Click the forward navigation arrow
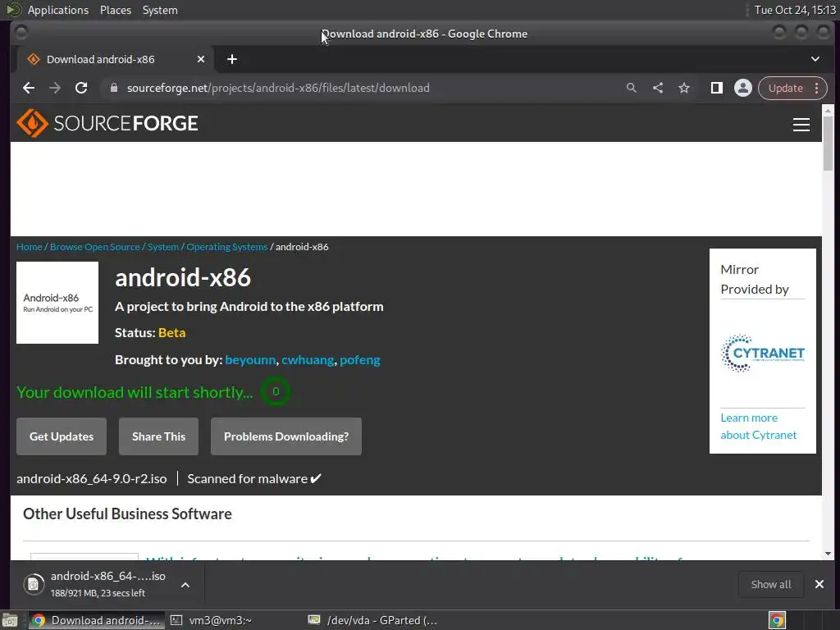 pos(55,88)
